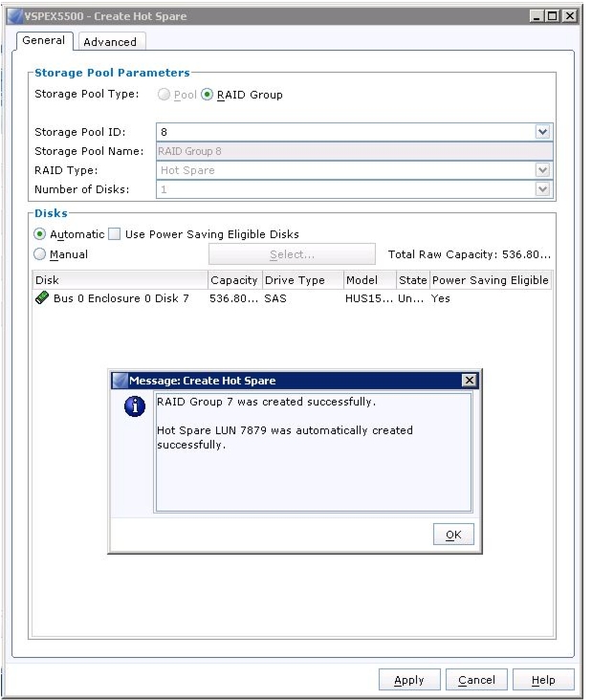
Task: Open the Storage Pool ID dropdown
Action: coord(542,132)
